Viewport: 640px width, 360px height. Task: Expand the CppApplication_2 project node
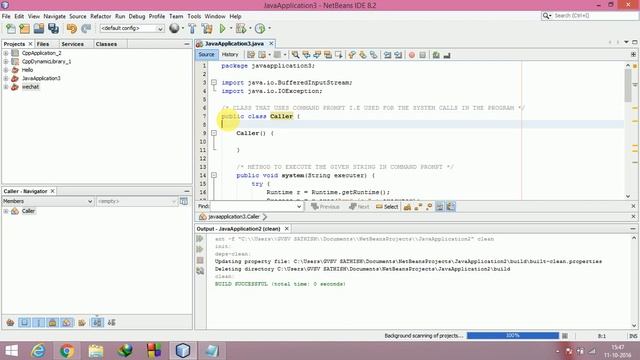[x=6, y=53]
